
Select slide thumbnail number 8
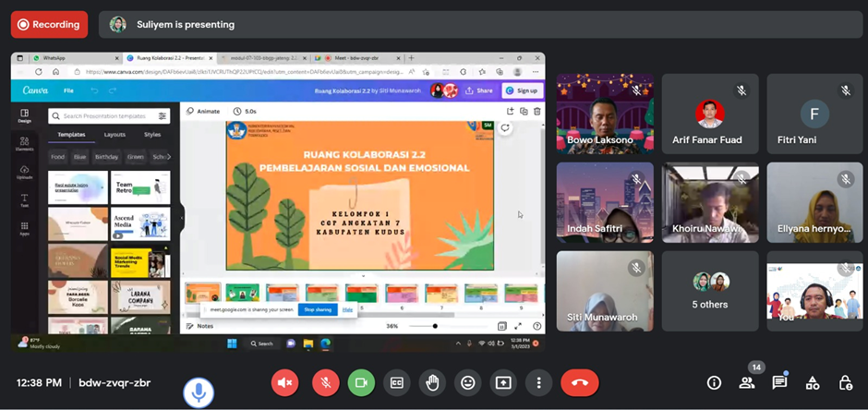point(480,294)
